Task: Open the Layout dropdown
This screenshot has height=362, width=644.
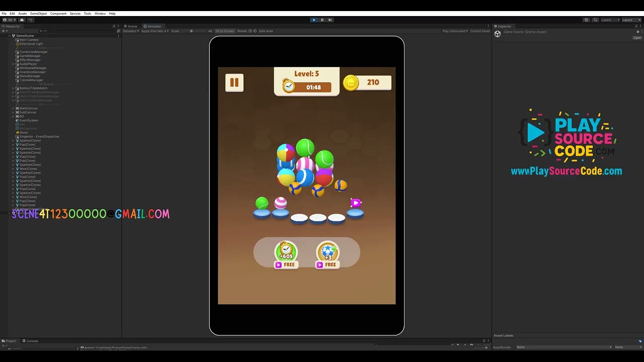Action: (x=631, y=20)
